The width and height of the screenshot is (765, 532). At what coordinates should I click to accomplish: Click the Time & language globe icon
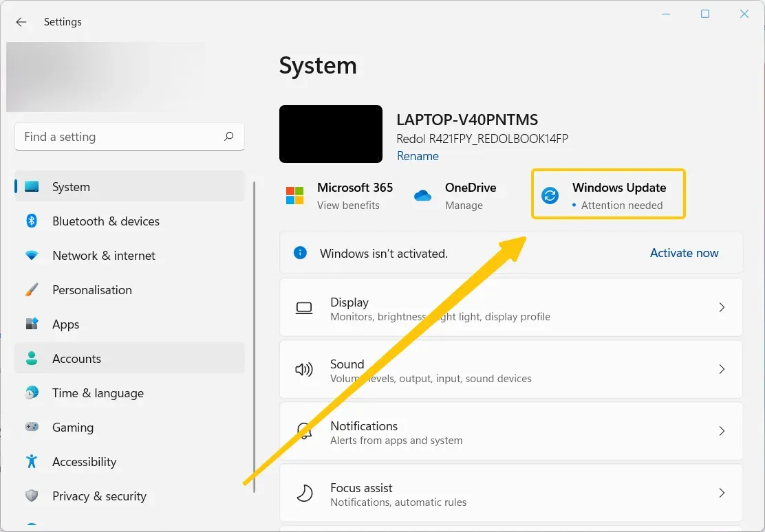[x=32, y=392]
